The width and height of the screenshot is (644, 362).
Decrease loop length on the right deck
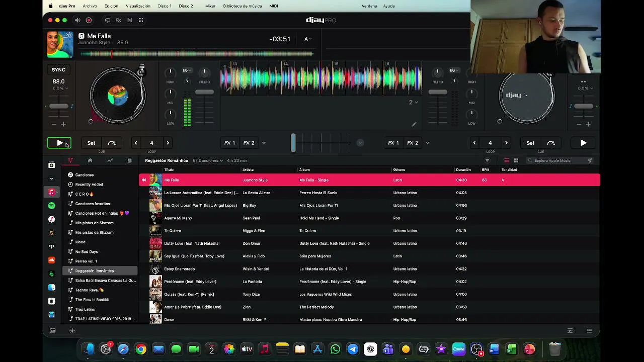(474, 143)
